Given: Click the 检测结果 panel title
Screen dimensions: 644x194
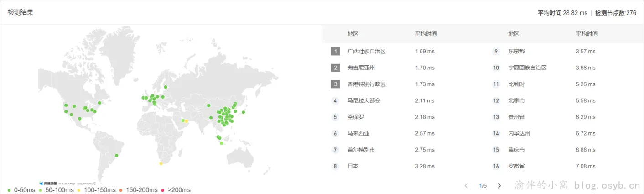Looking at the screenshot, I should click(x=21, y=12).
